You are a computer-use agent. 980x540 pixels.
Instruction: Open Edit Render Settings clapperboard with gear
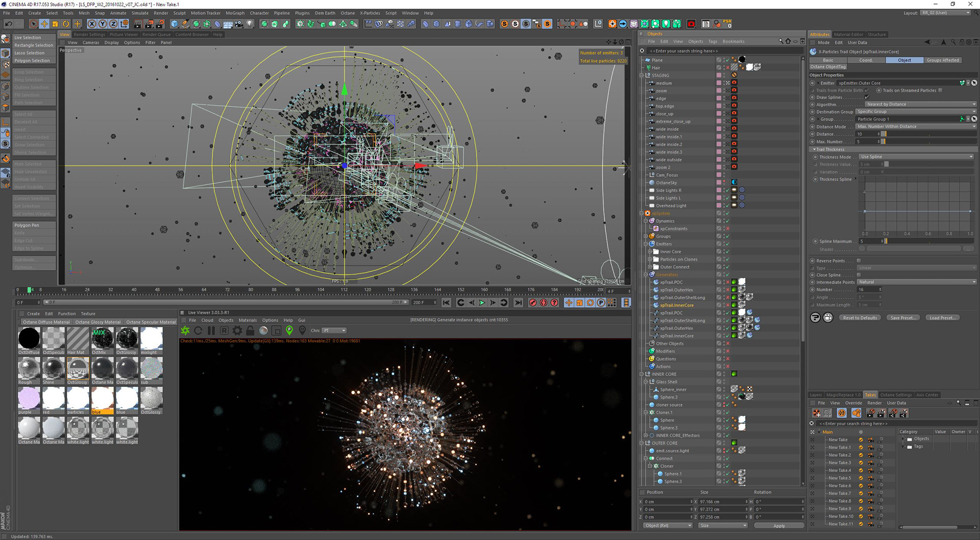click(x=160, y=24)
